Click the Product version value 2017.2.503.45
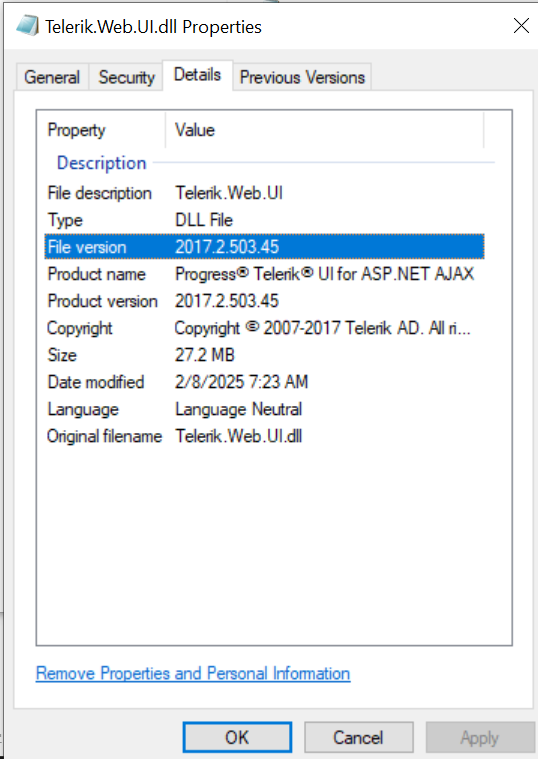The width and height of the screenshot is (538, 759). (227, 302)
